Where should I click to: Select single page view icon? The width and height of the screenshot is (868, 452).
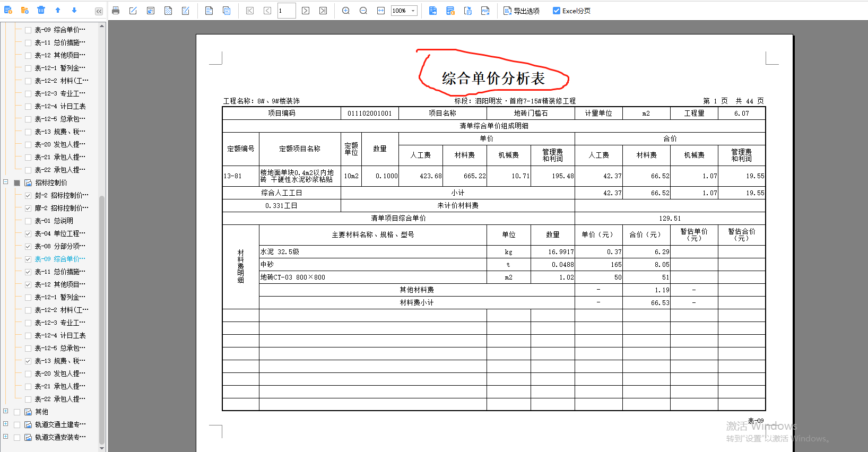pos(209,11)
